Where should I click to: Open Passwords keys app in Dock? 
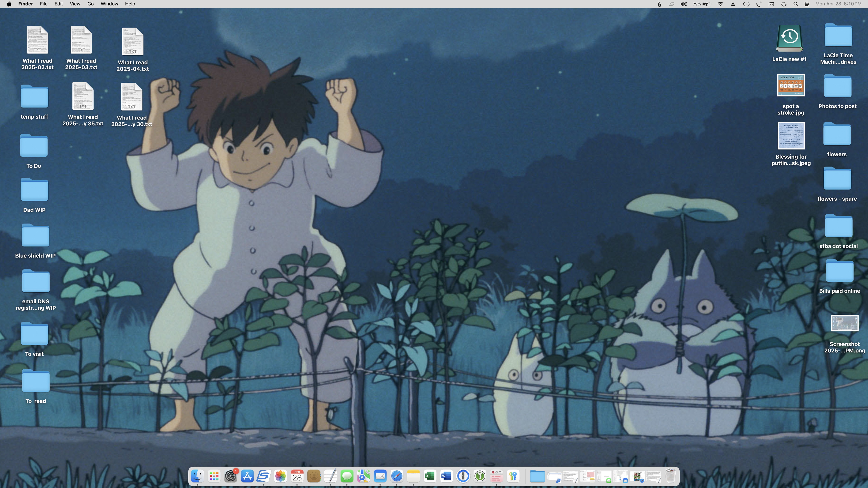click(513, 476)
